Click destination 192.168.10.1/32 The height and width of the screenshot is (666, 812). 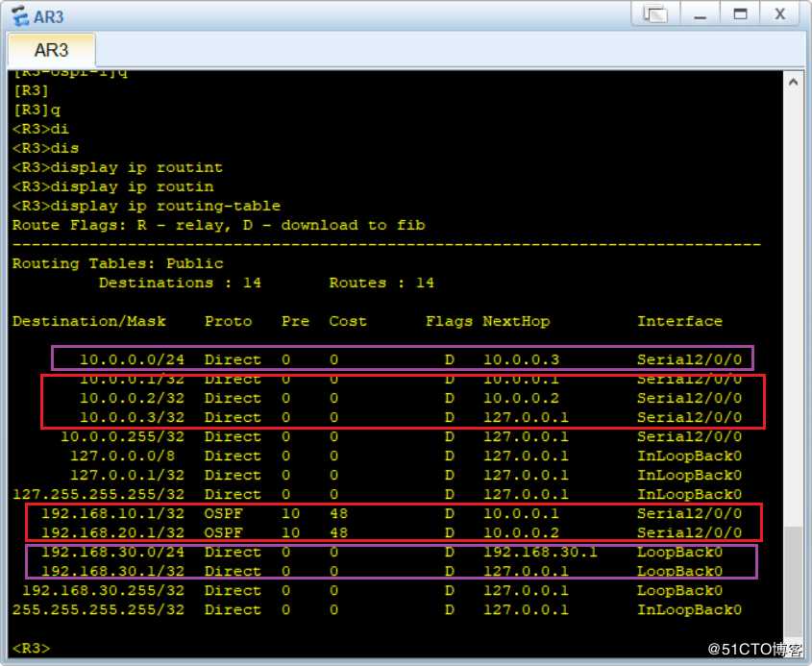click(112, 513)
